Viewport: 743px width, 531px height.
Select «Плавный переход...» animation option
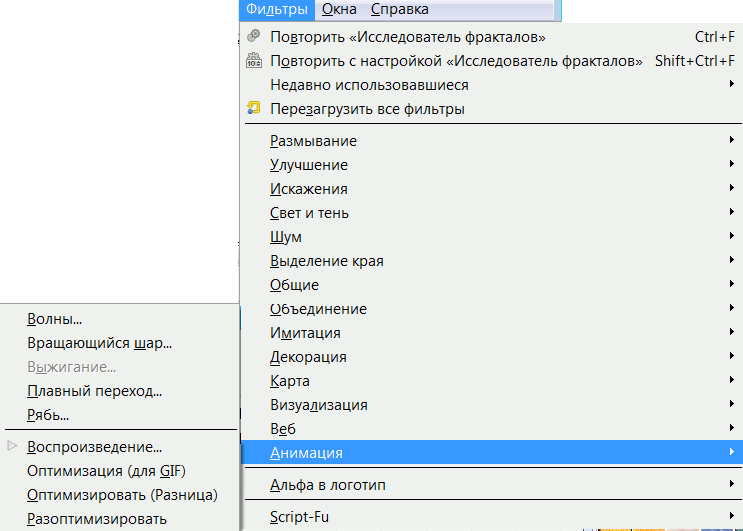coord(95,391)
